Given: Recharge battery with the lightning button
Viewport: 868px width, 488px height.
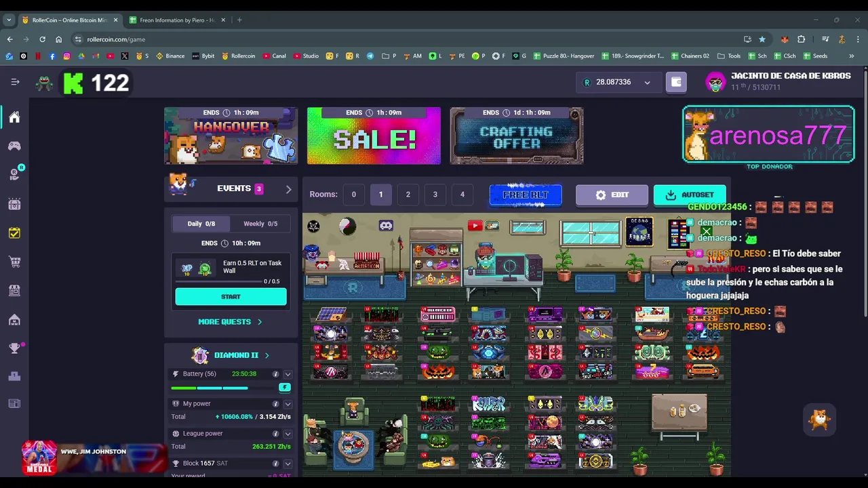Looking at the screenshot, I should point(285,388).
